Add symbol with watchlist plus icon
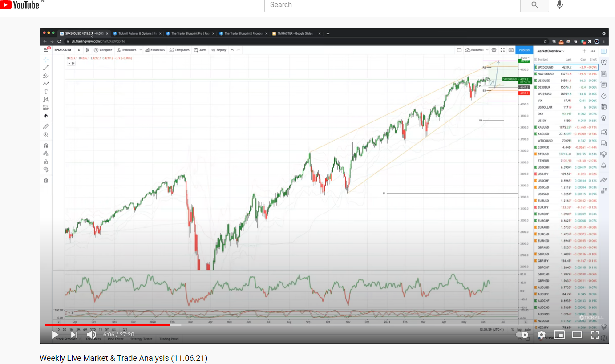The image size is (615, 364). [584, 51]
